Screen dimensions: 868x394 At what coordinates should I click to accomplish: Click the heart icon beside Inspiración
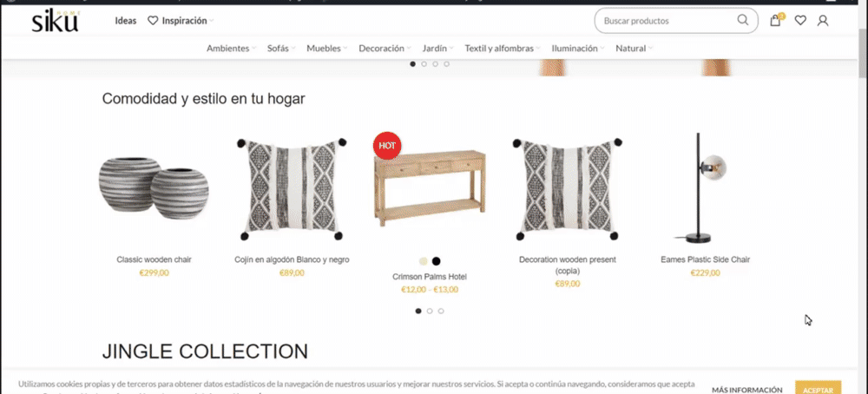coord(153,21)
